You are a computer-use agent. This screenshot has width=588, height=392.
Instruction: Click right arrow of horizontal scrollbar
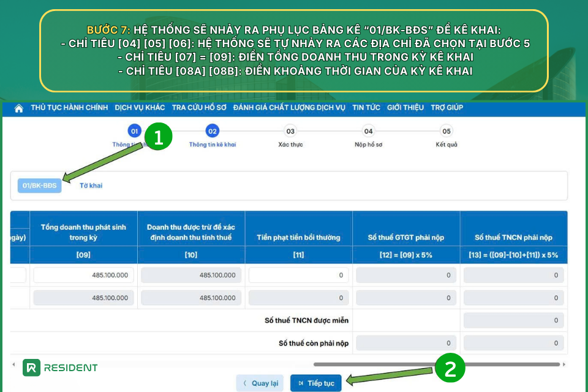pos(564,364)
